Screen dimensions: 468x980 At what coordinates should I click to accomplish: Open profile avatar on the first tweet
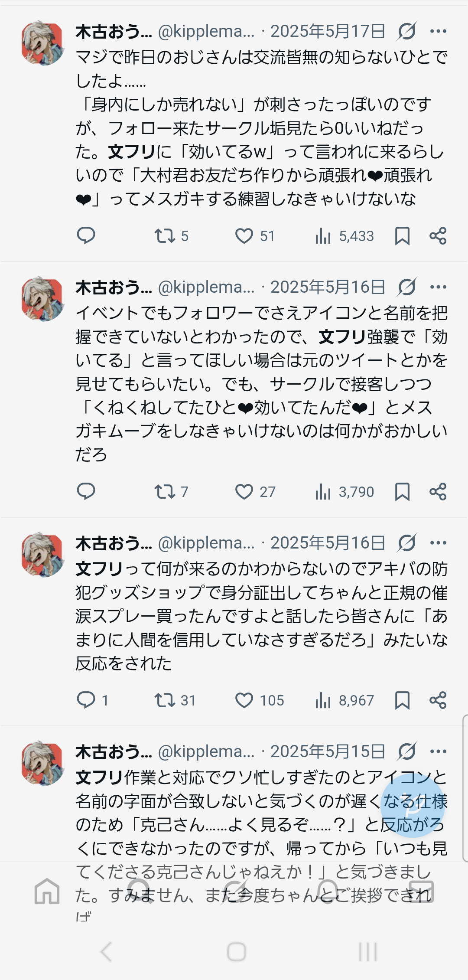click(x=42, y=43)
